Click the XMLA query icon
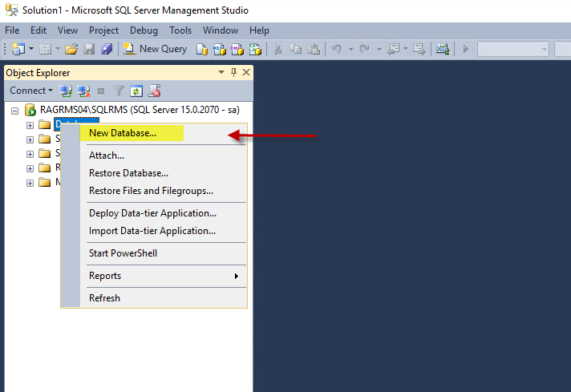Screen dimensions: 571x392 [255, 49]
